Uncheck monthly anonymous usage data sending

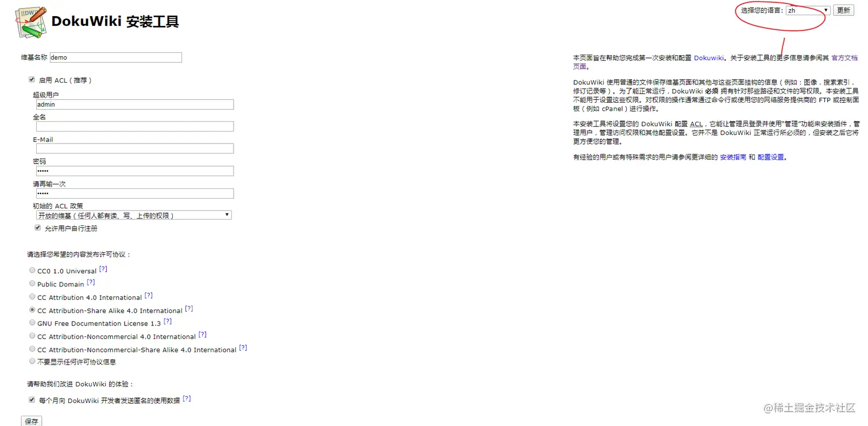32,399
